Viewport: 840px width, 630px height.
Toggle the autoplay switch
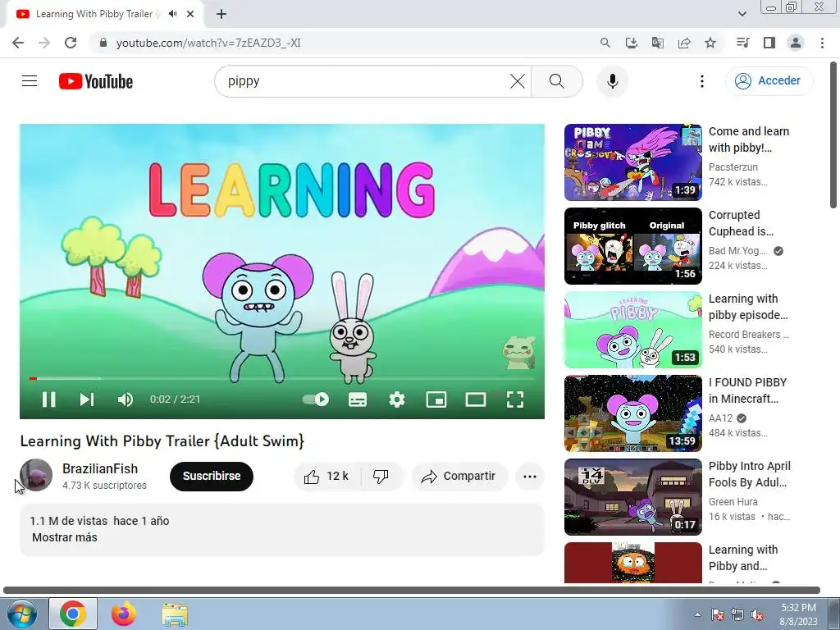316,399
